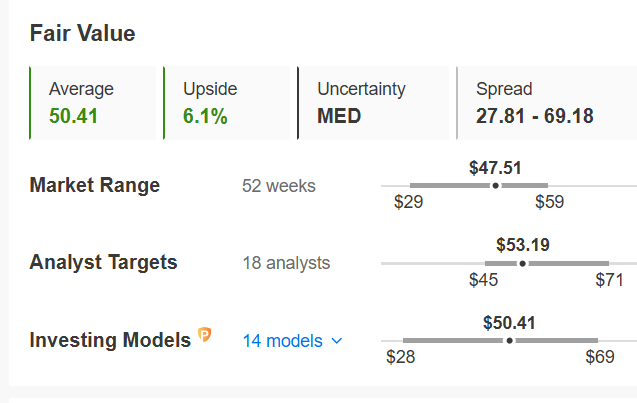637x403 pixels.
Task: Click the Uncertainty MED card
Action: [x=373, y=103]
